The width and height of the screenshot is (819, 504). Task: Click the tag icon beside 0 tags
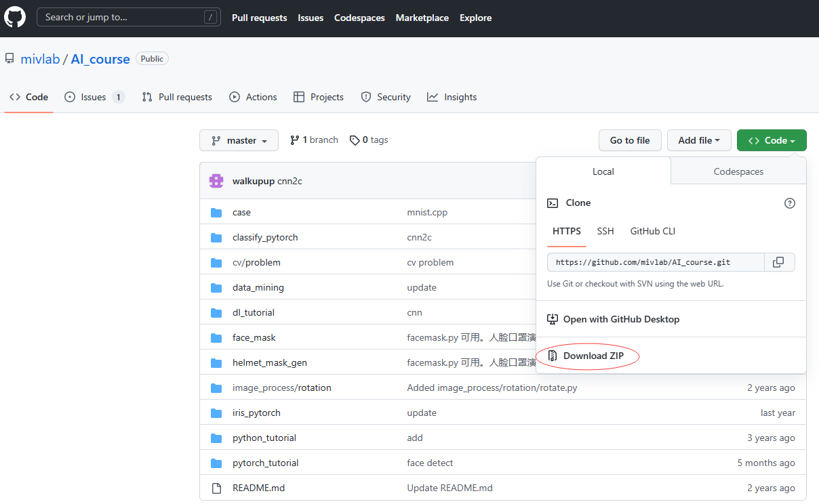click(355, 140)
